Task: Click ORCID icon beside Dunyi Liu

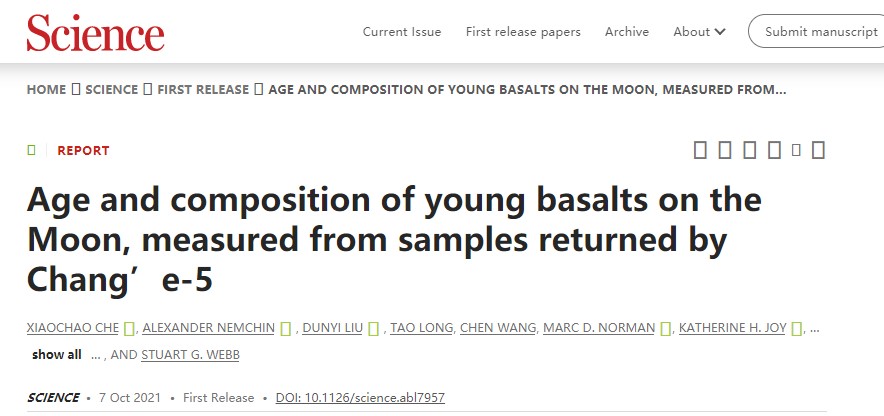Action: tap(374, 328)
